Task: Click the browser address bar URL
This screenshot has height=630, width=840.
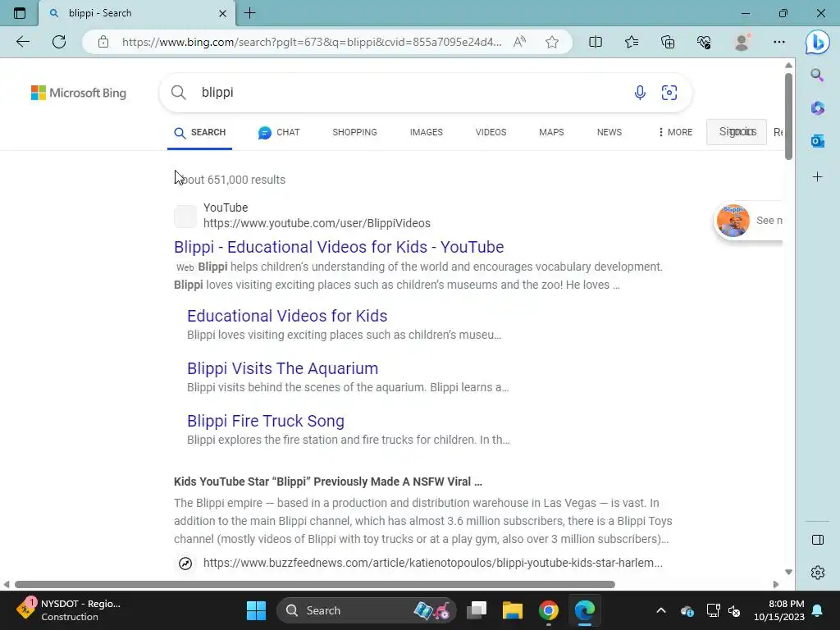Action: click(x=311, y=42)
